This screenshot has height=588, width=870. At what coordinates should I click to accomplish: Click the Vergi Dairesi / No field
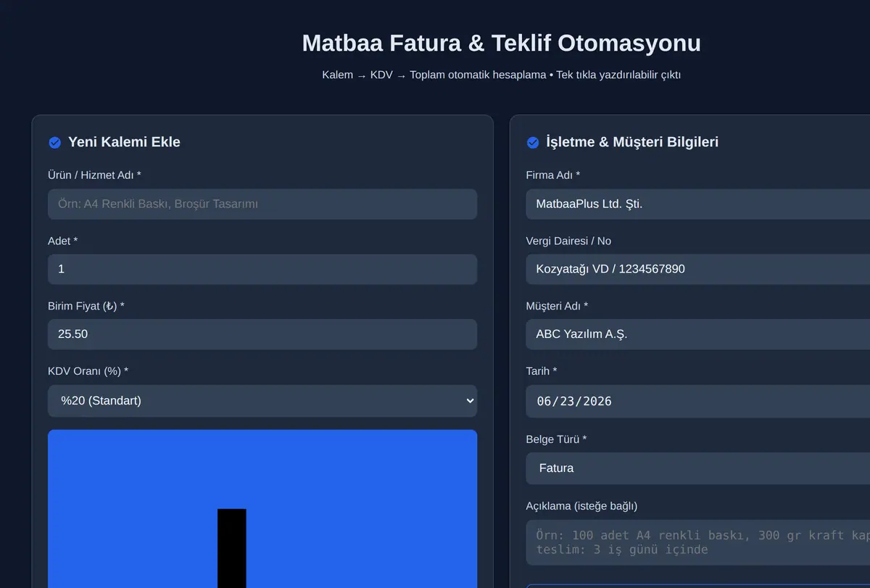pos(697,269)
